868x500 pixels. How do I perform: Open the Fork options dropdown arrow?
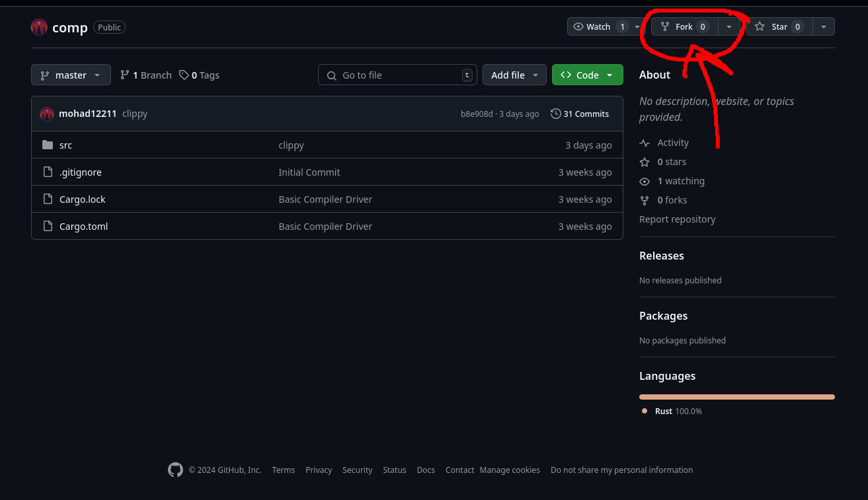(729, 26)
